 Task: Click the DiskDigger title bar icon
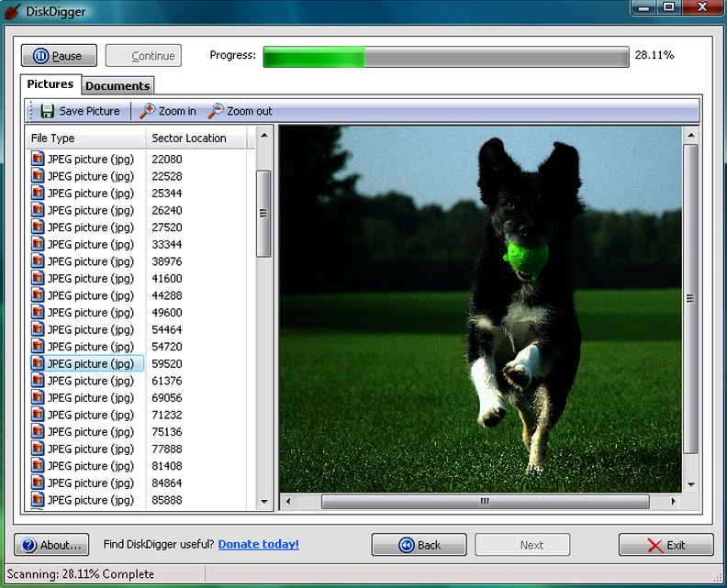point(13,11)
